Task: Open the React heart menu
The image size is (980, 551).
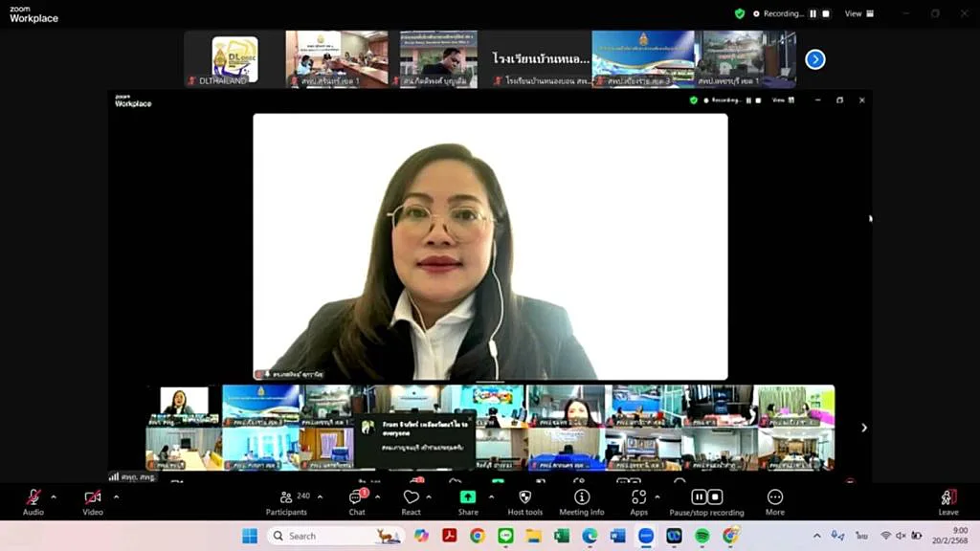Action: 411,502
